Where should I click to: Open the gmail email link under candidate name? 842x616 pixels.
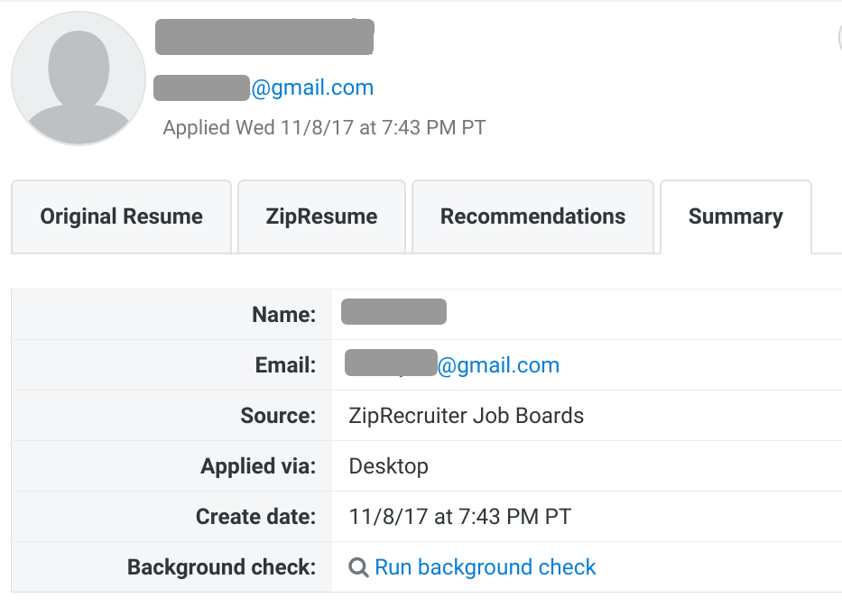pos(315,87)
